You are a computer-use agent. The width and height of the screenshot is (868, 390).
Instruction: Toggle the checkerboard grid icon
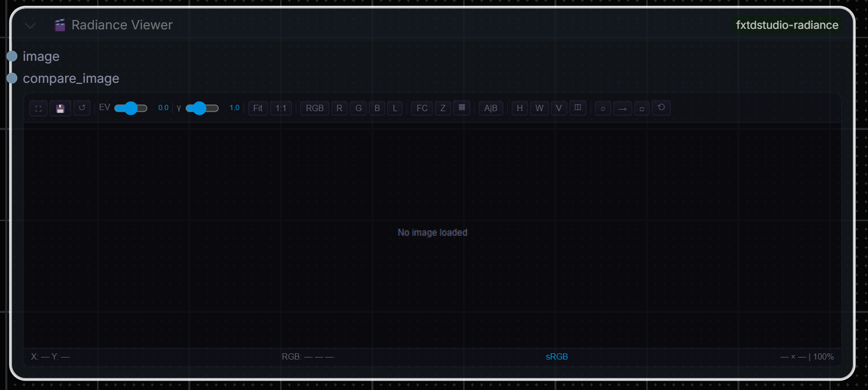462,108
